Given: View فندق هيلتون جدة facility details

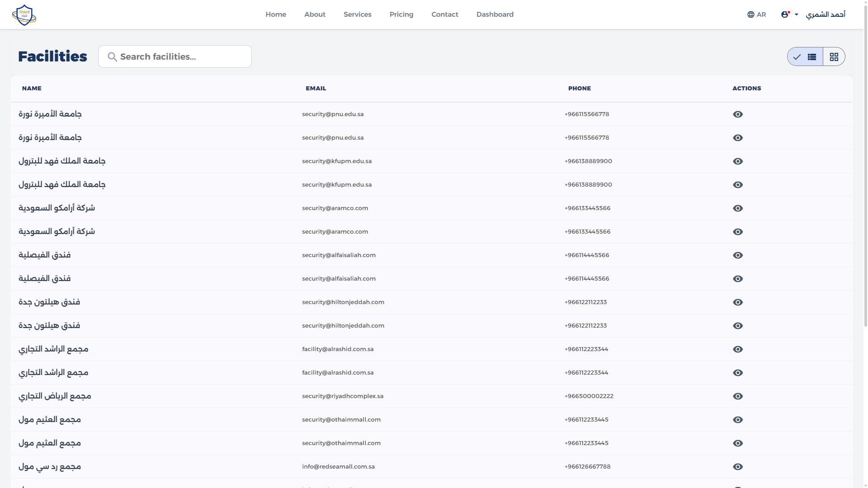Looking at the screenshot, I should coord(738,302).
